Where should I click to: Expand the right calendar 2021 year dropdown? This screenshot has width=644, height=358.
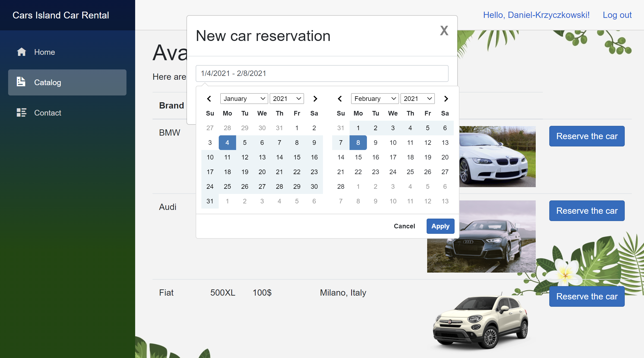[417, 99]
